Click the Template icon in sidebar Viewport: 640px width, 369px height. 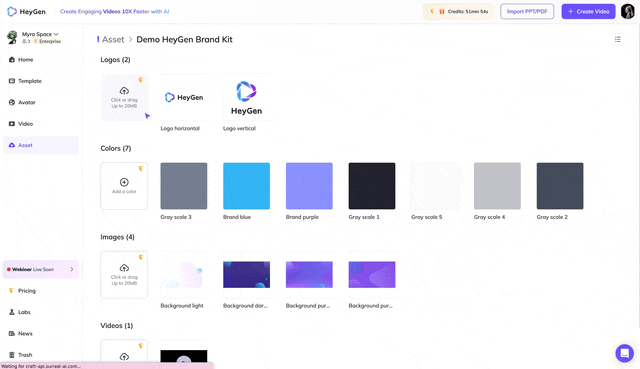point(12,81)
